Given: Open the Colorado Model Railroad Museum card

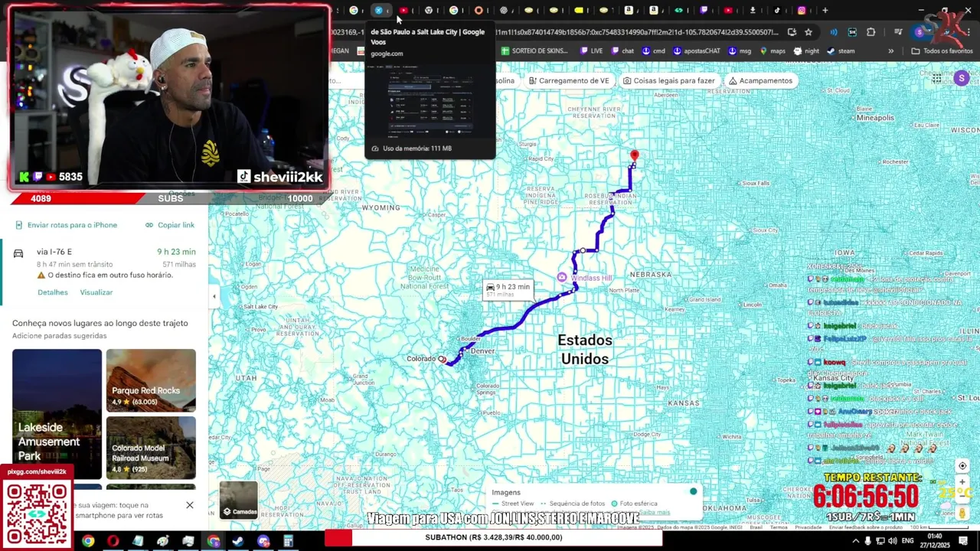Looking at the screenshot, I should [x=151, y=448].
